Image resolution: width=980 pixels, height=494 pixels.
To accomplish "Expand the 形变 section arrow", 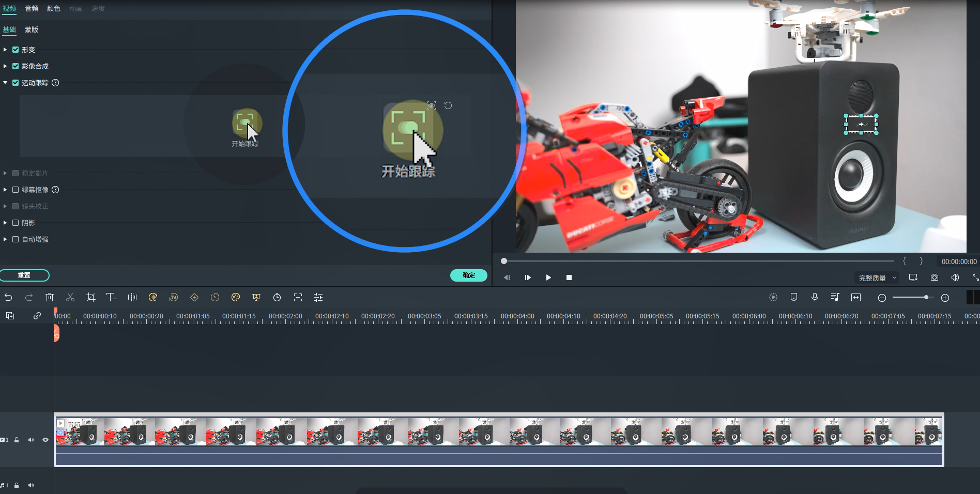I will (5, 50).
